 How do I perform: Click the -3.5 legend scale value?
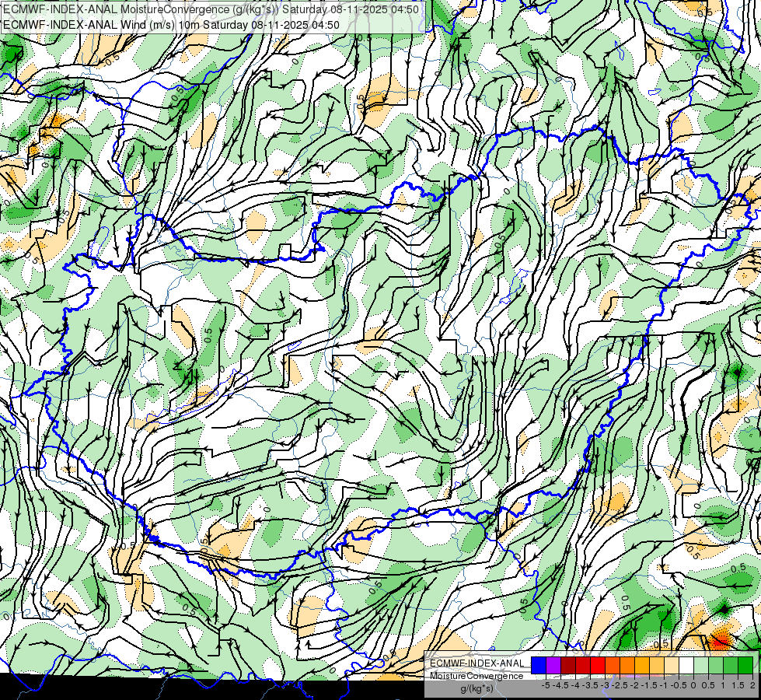coord(590,685)
